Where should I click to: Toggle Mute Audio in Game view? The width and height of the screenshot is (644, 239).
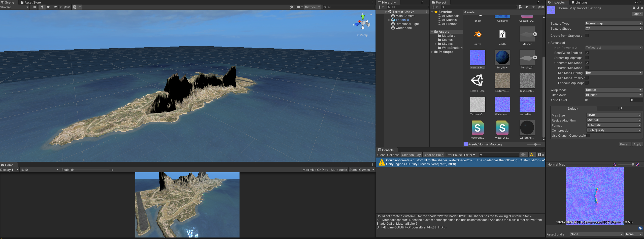(339, 170)
